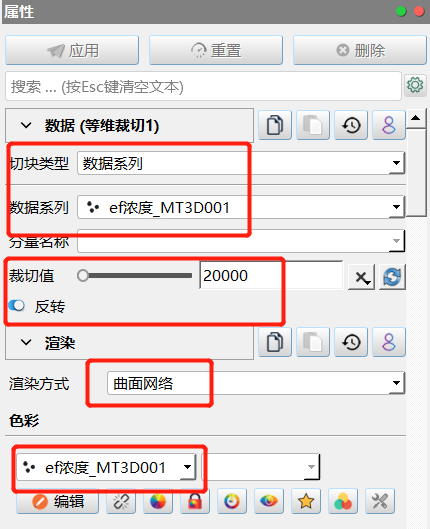
Task: Collapse the 渲染 section
Action: [26, 342]
